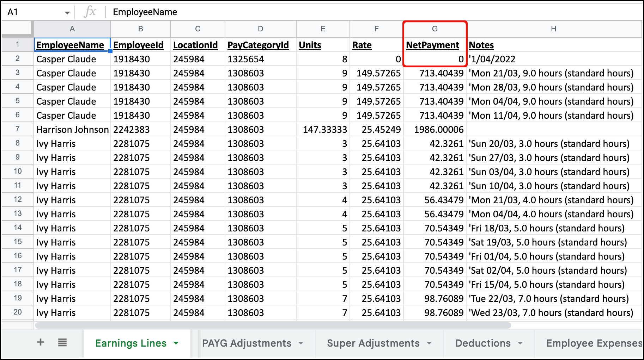Expand the Earnings Lines tab menu arrow
The height and width of the screenshot is (360, 644).
(x=176, y=343)
